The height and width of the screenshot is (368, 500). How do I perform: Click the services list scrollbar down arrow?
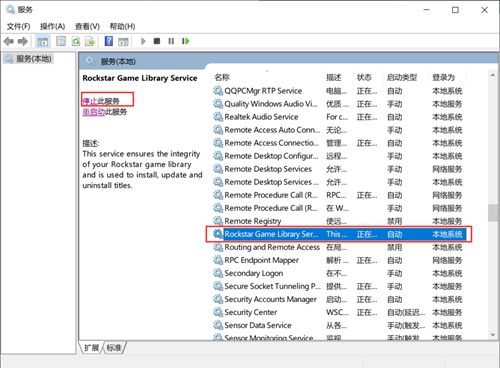point(493,334)
